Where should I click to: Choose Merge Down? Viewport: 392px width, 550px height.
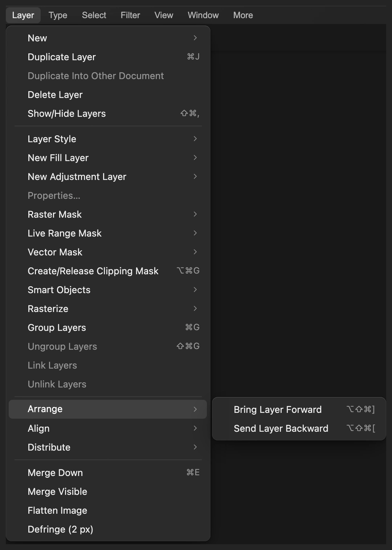click(108, 473)
